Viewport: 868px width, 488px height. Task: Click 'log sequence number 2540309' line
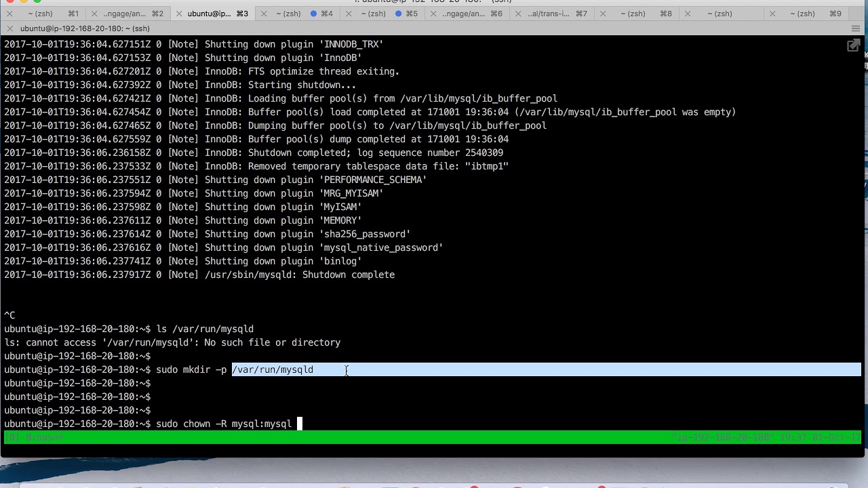point(254,152)
